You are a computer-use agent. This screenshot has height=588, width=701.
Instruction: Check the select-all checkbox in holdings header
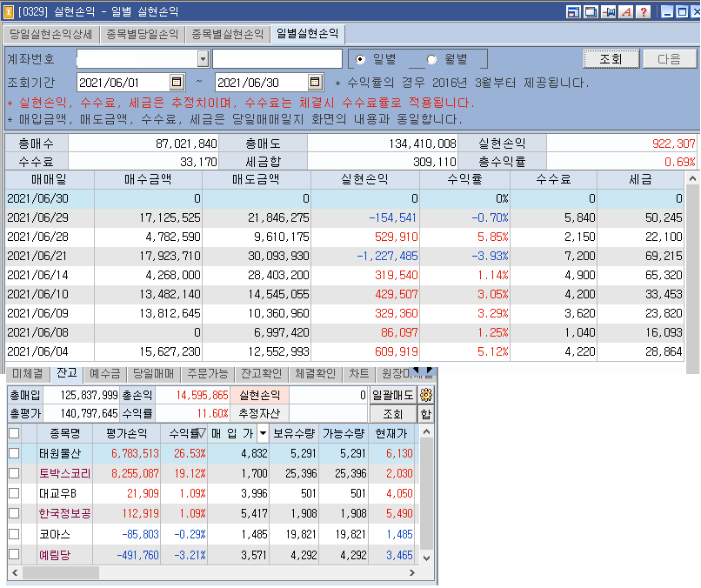[x=14, y=433]
